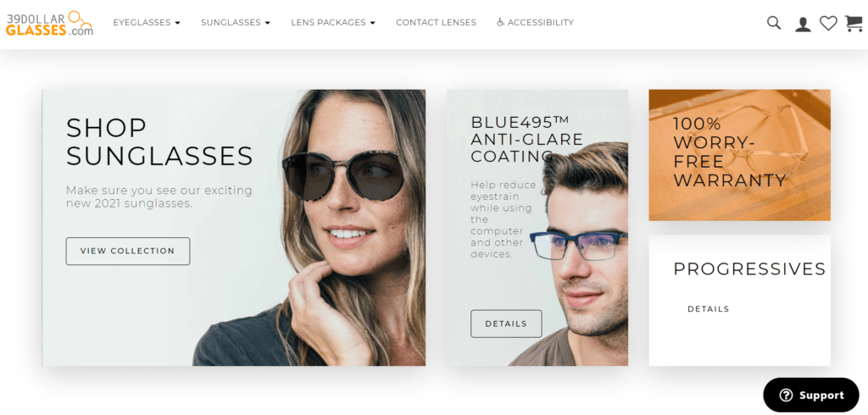Expand the Sunglasses dropdown menu
The width and height of the screenshot is (868, 415).
[x=236, y=23]
